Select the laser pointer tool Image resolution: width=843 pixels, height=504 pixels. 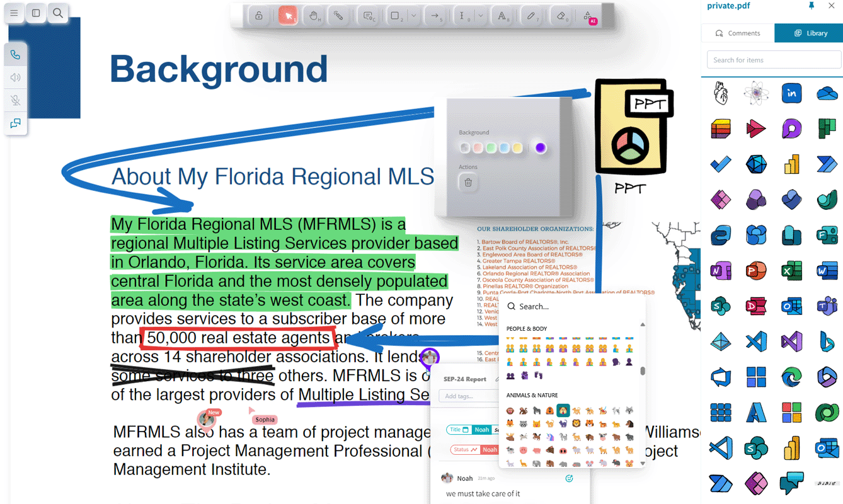click(338, 16)
